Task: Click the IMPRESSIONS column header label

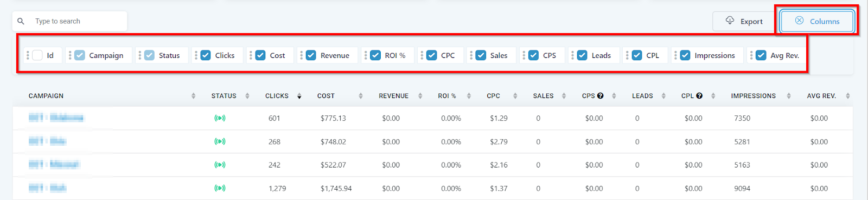Action: (754, 96)
